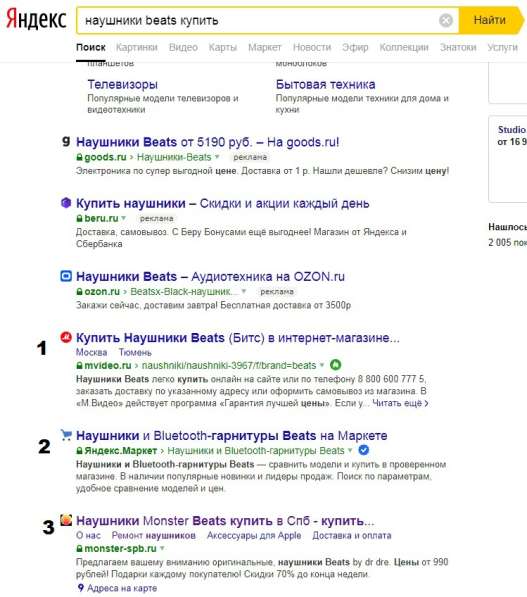This screenshot has width=527, height=597.
Task: Click the mvideo.ru red favicon
Action: click(x=66, y=337)
